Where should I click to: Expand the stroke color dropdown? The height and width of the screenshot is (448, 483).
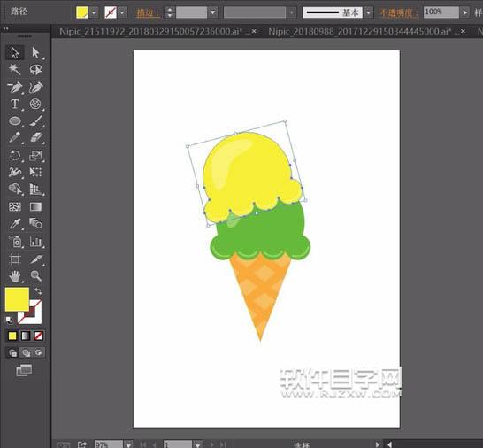[122, 12]
